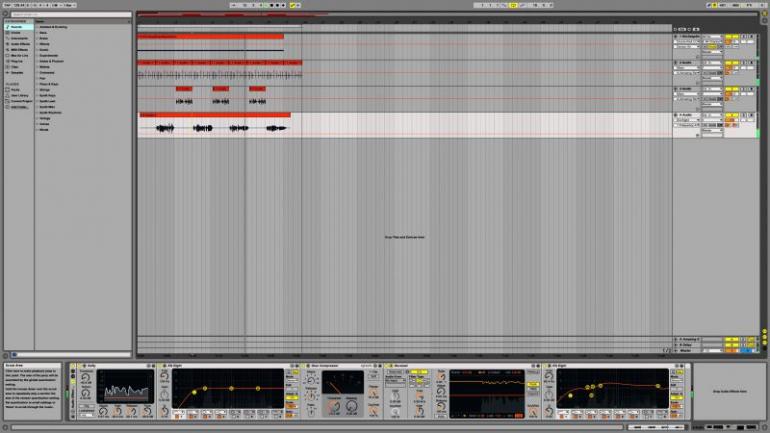Arm track 1 for recording
Viewport: 770px width, 433px height.
coord(751,36)
